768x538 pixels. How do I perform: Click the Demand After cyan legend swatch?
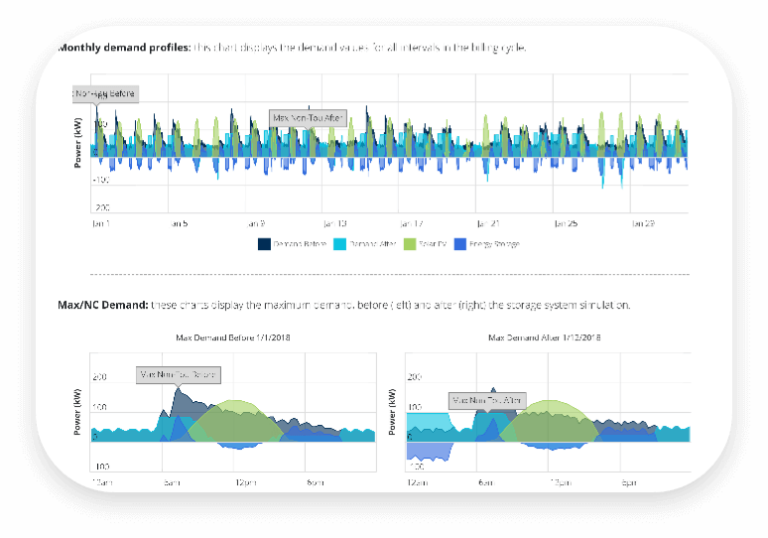(339, 243)
